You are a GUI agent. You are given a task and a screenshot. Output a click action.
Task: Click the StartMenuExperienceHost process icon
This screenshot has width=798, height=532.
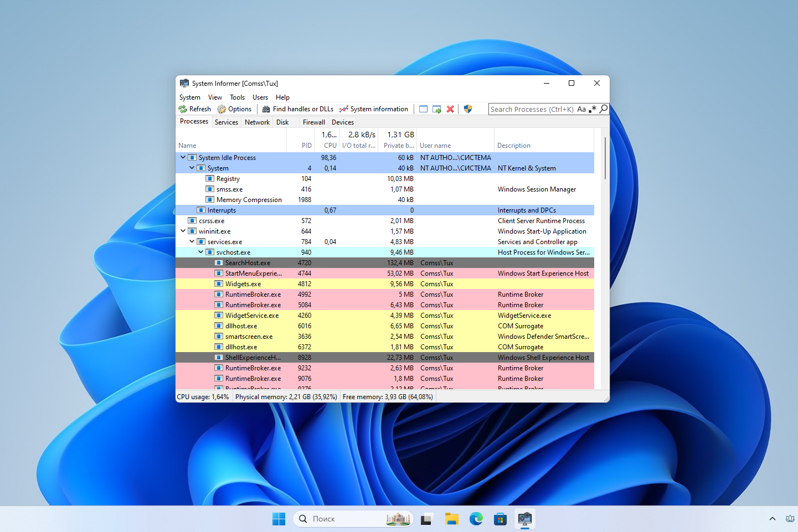click(219, 273)
